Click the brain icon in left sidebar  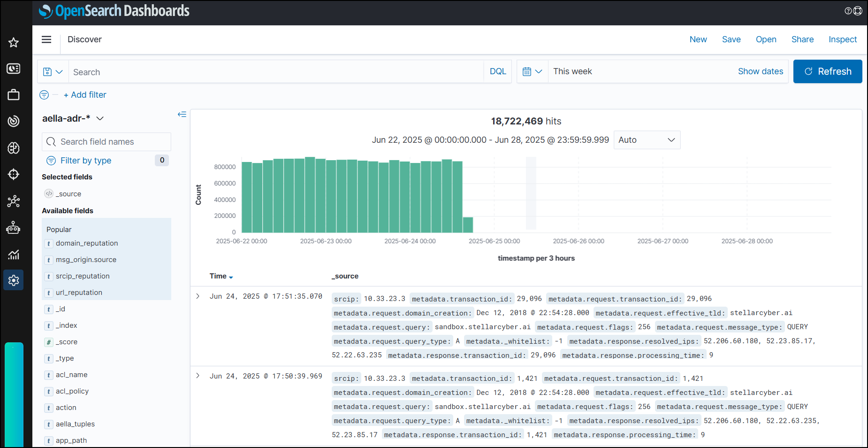tap(14, 148)
